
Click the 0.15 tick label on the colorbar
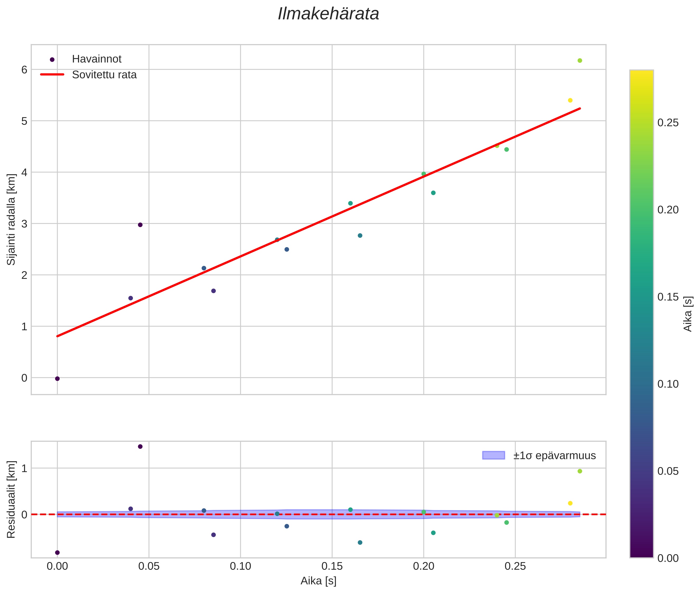pos(668,297)
